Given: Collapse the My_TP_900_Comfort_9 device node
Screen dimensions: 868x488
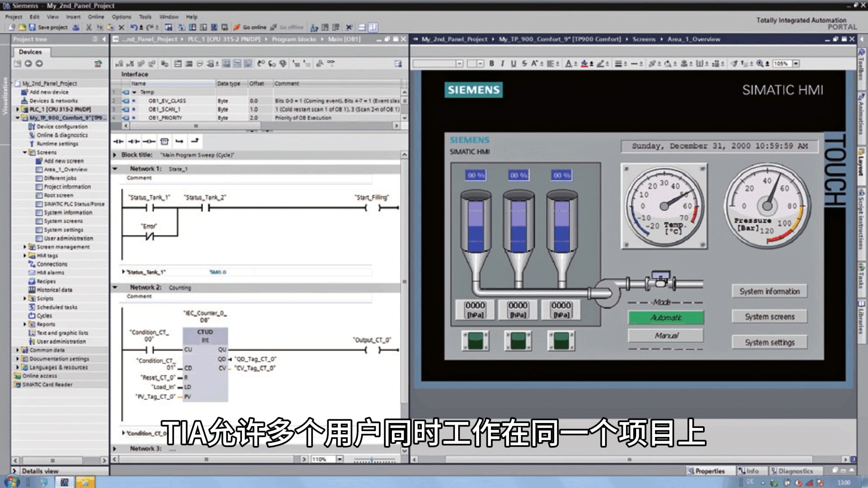Looking at the screenshot, I should (x=18, y=118).
